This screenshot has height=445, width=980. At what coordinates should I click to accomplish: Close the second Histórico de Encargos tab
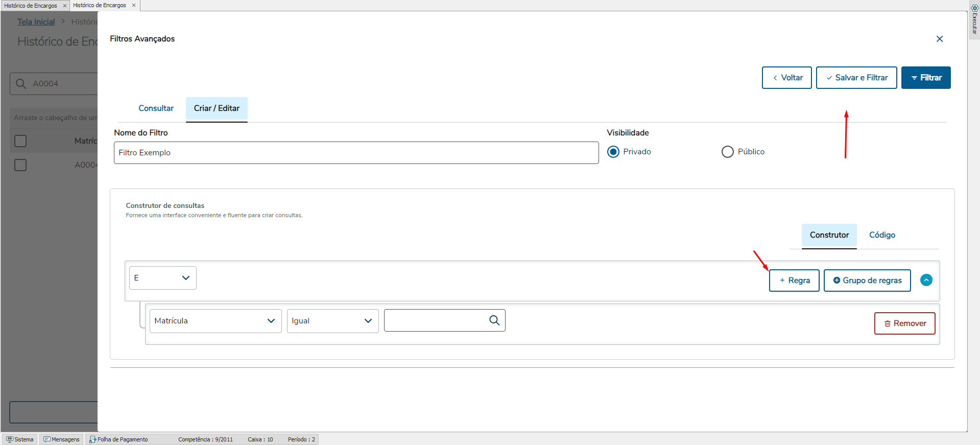[x=134, y=5]
